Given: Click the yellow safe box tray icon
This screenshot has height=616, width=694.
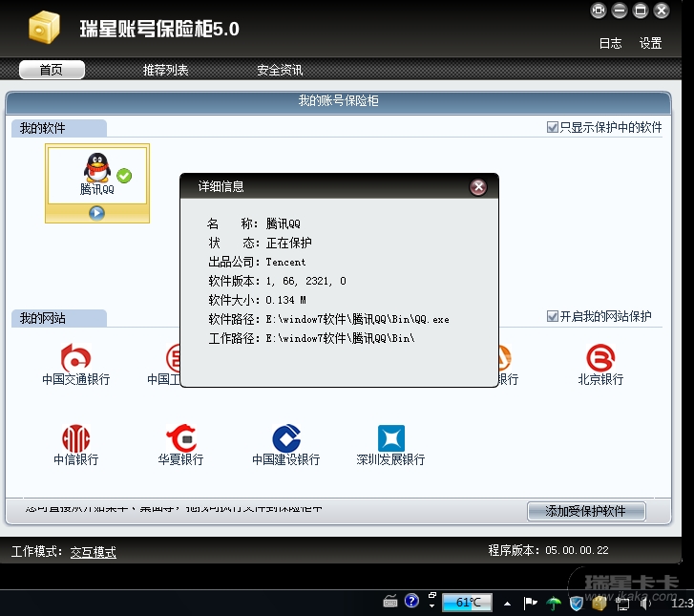Looking at the screenshot, I should (599, 603).
